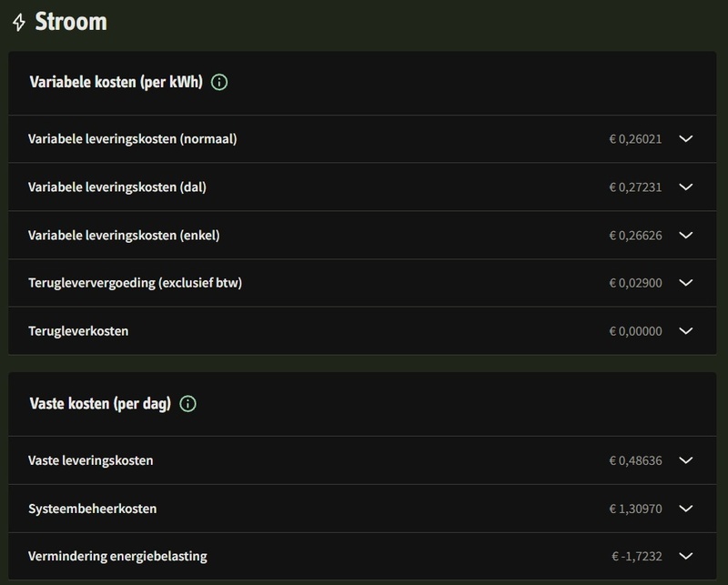
Task: Expand Vermindering energiebelasting chevron
Action: pos(686,556)
